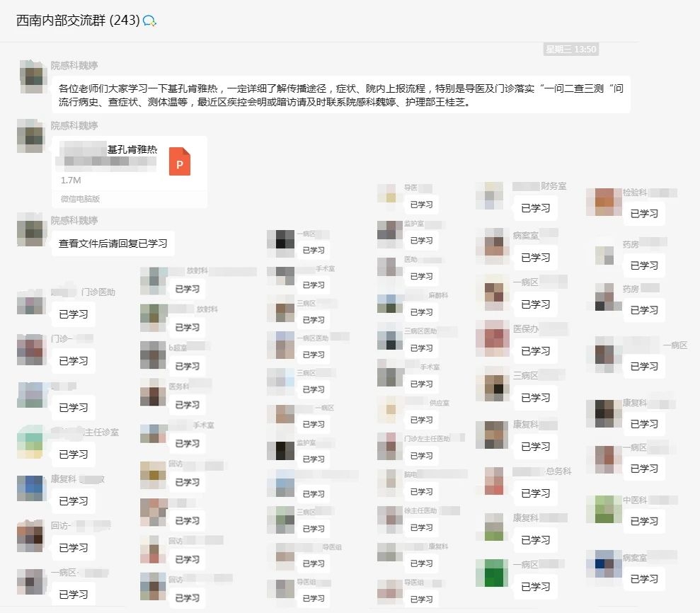Click the 微信电脑版 source label under file
This screenshot has height=613, width=700.
coord(79,199)
